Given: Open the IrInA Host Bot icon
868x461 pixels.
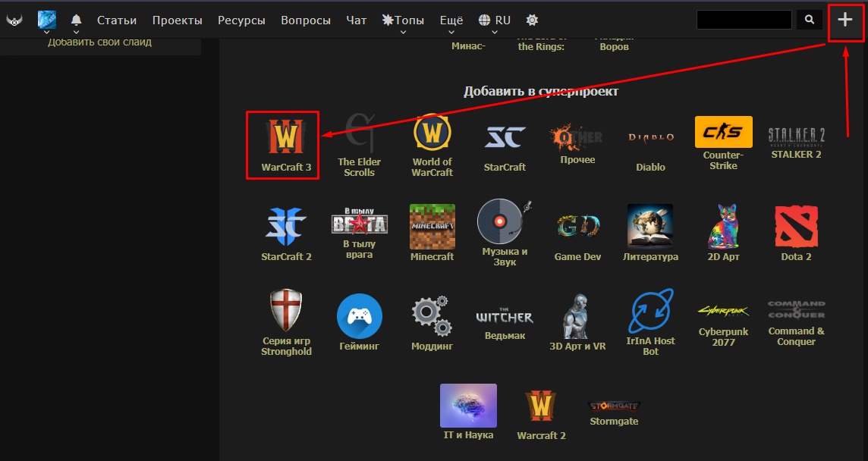Looking at the screenshot, I should click(x=650, y=310).
